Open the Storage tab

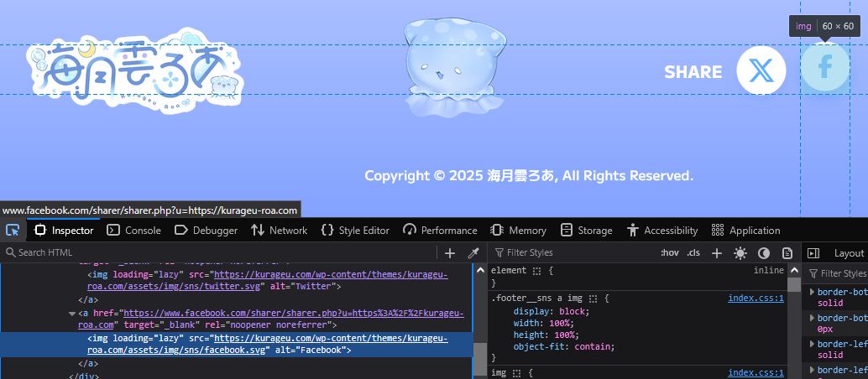pos(586,230)
